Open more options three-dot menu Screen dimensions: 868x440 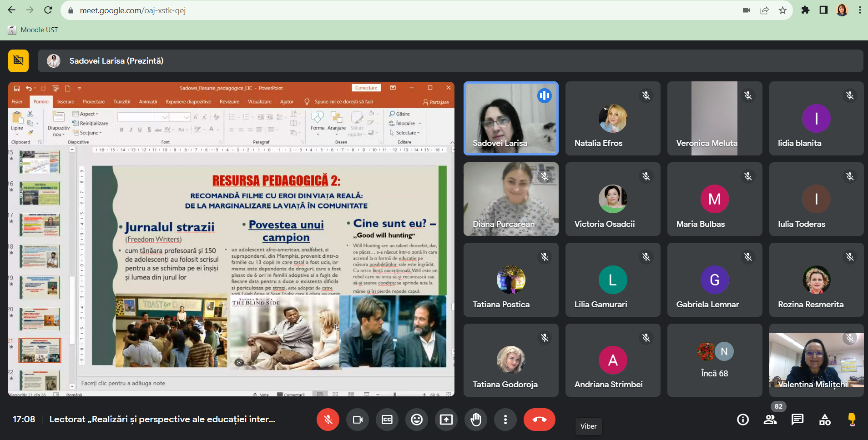coord(505,420)
